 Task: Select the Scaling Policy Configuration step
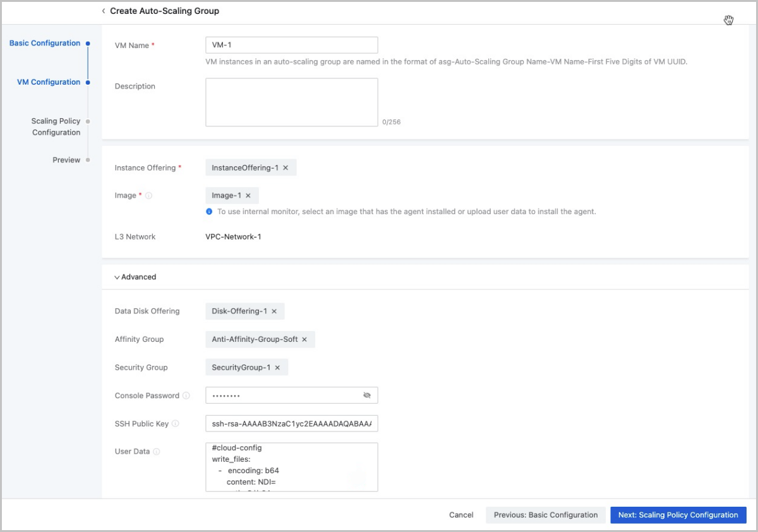[x=56, y=126]
